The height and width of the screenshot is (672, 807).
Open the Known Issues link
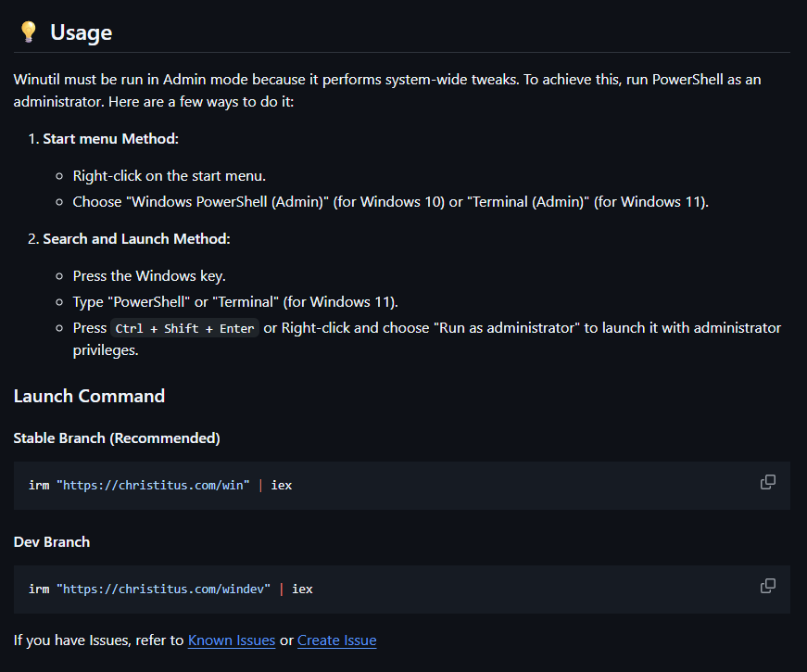pyautogui.click(x=232, y=640)
